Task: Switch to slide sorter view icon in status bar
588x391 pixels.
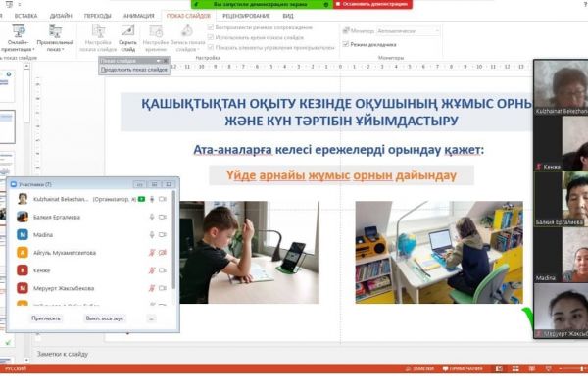Action: [515, 368]
